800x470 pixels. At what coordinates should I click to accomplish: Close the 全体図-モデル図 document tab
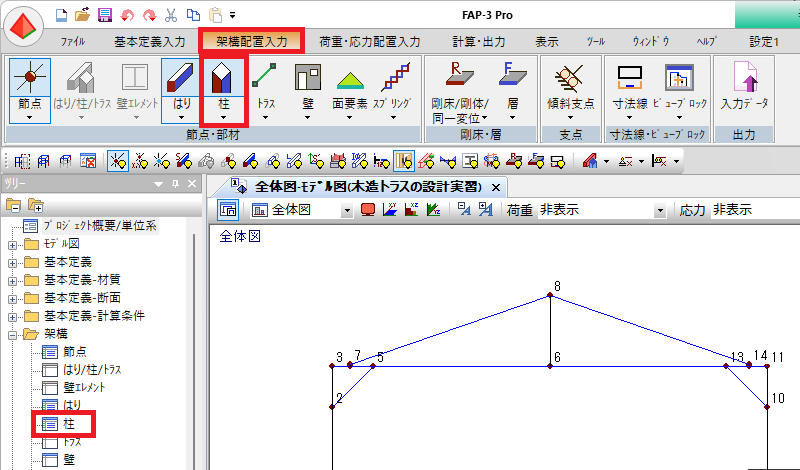[x=495, y=188]
